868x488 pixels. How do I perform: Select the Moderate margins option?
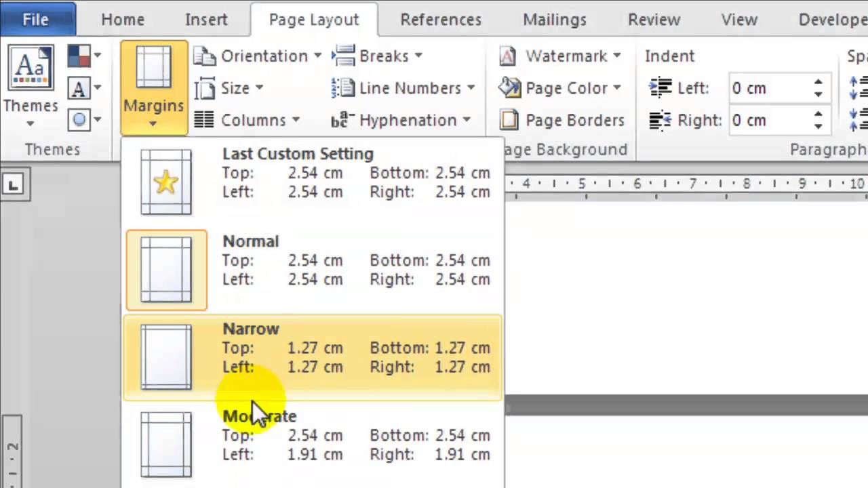[313, 445]
